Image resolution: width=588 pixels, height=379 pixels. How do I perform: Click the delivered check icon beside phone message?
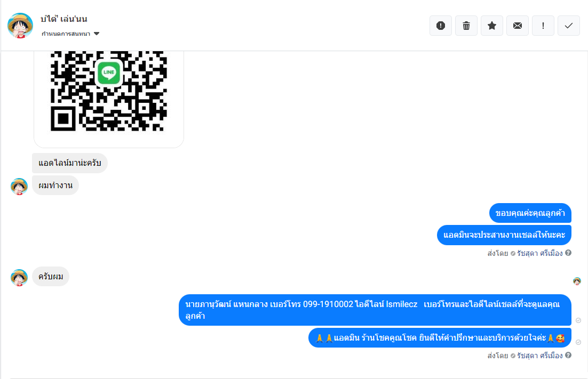578,320
